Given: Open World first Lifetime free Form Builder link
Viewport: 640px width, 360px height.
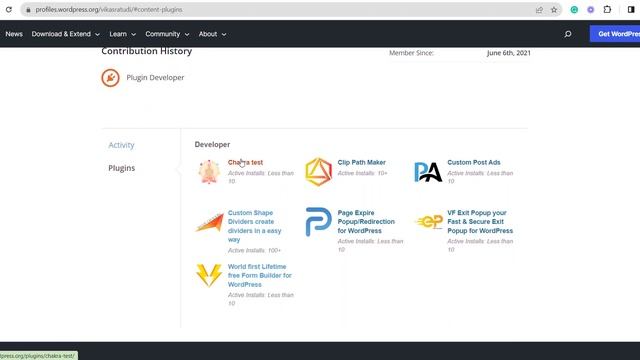Looking at the screenshot, I should tap(260, 276).
